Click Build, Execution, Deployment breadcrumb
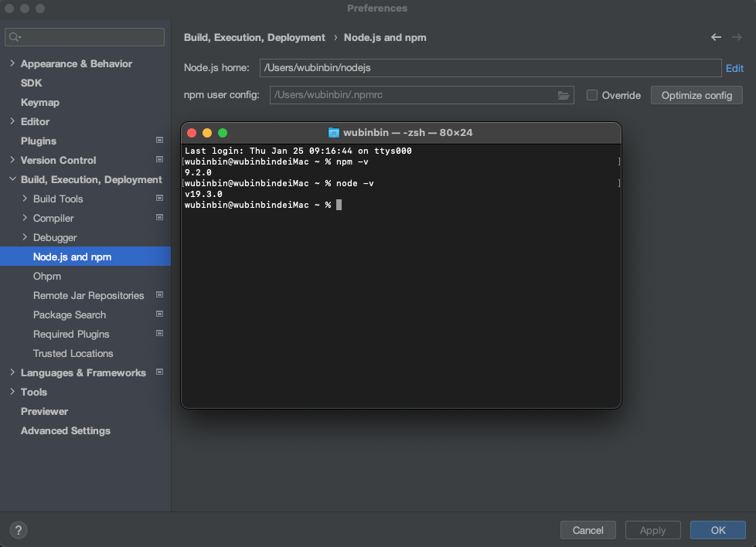The image size is (756, 547). pyautogui.click(x=254, y=38)
